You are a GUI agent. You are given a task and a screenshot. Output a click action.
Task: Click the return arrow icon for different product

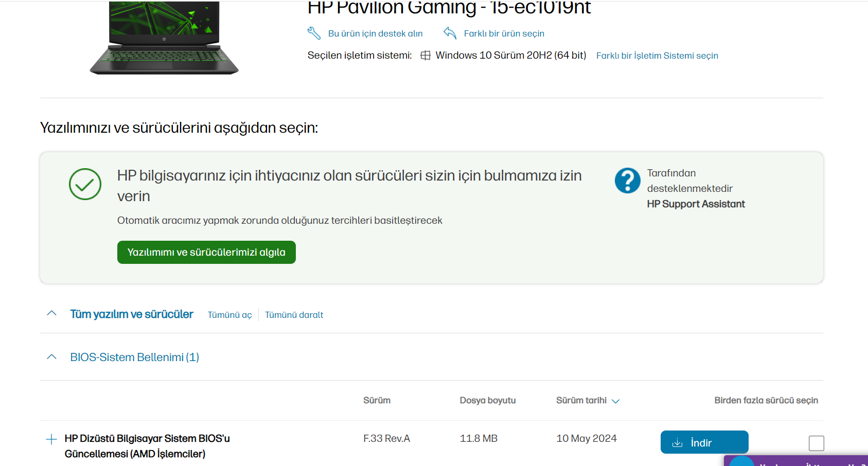(450, 33)
